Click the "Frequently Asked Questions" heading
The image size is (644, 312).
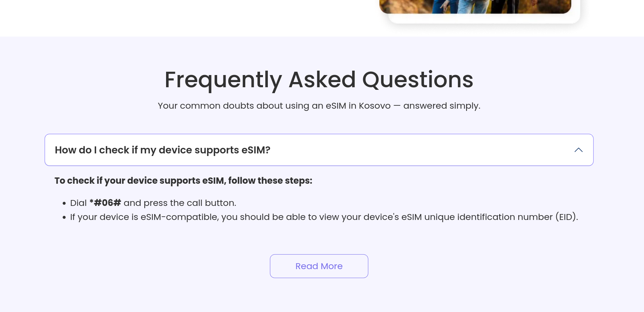click(319, 80)
